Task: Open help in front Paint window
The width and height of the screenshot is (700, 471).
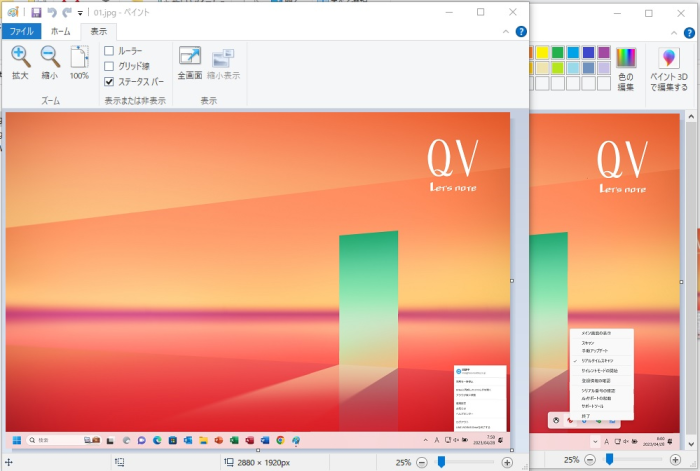Action: (x=521, y=32)
